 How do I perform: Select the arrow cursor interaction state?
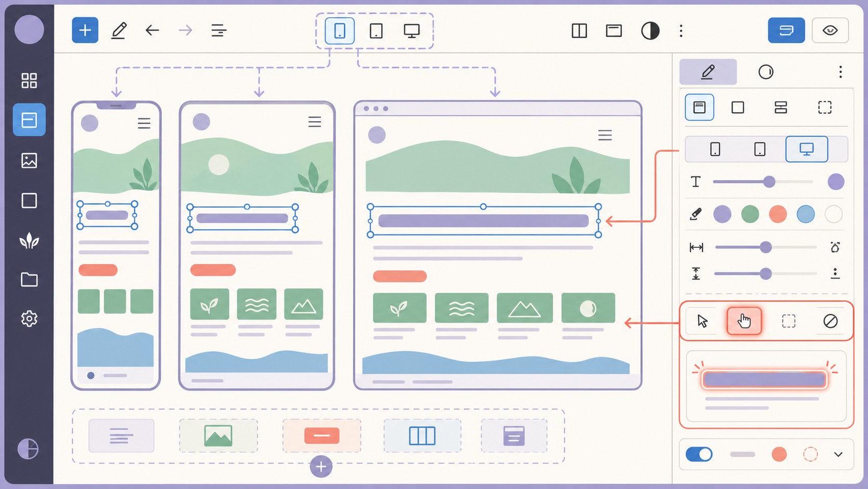702,321
